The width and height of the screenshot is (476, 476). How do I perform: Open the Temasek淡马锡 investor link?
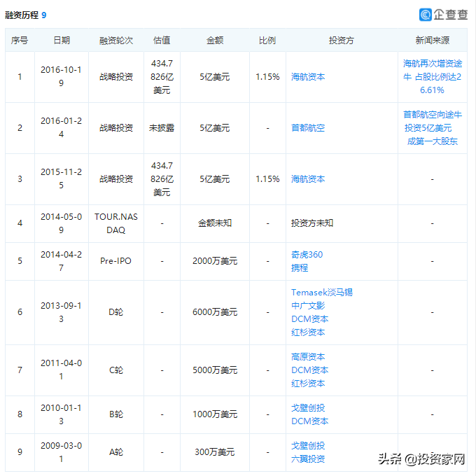pyautogui.click(x=322, y=293)
